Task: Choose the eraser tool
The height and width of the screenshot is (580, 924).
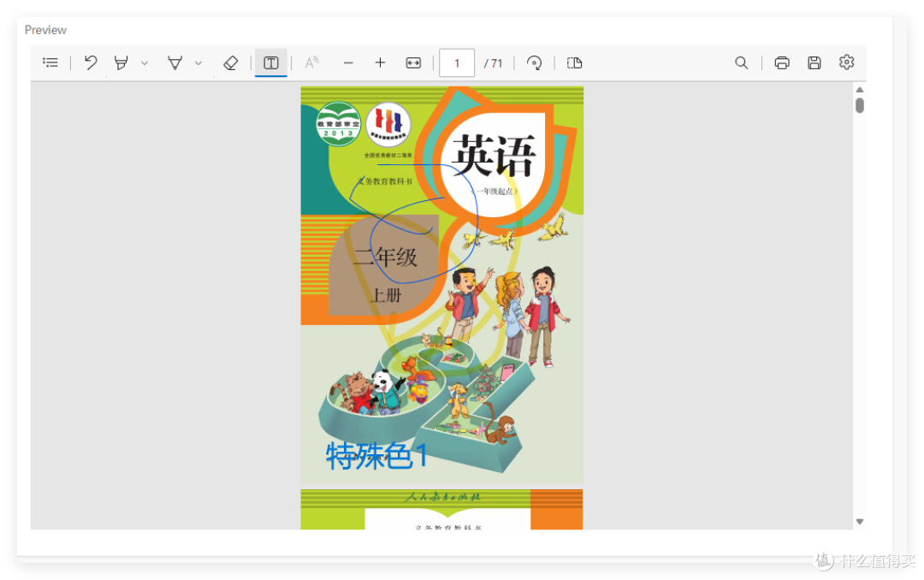Action: tap(229, 62)
